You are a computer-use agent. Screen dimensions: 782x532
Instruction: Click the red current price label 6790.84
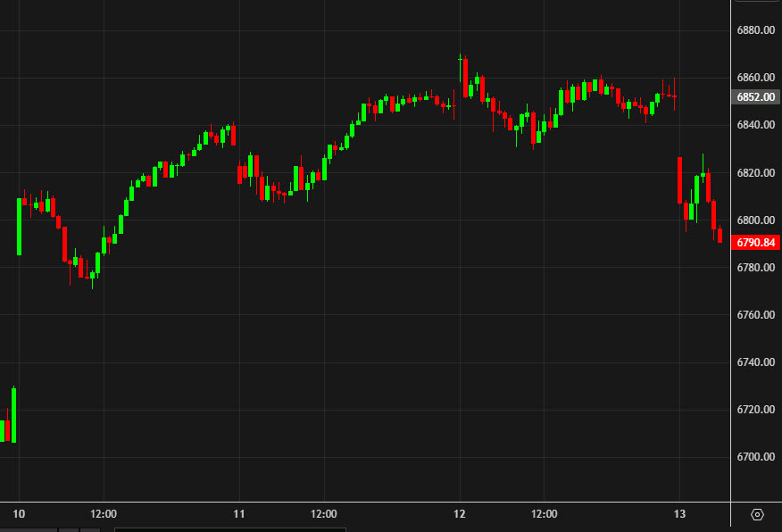(x=754, y=241)
